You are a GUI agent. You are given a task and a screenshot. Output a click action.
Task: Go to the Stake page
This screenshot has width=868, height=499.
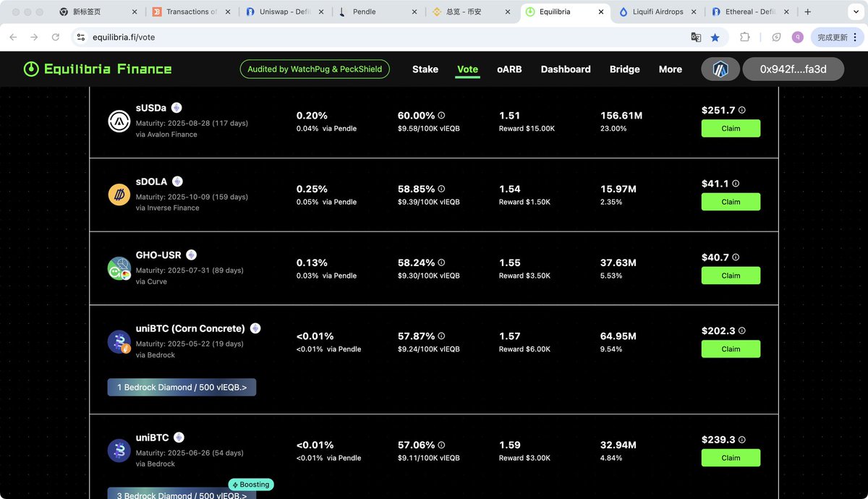425,69
